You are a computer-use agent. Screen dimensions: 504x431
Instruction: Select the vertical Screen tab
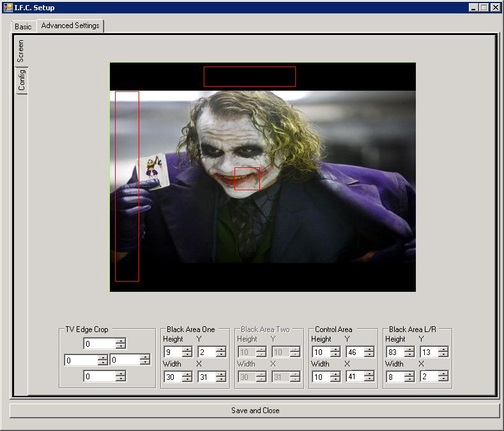[21, 51]
